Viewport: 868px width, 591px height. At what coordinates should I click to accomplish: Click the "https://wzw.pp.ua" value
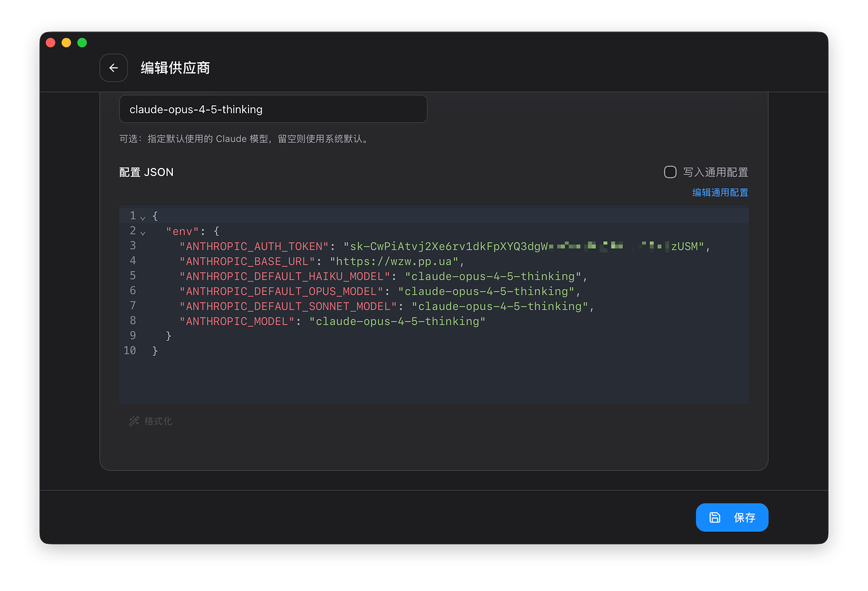[394, 262]
